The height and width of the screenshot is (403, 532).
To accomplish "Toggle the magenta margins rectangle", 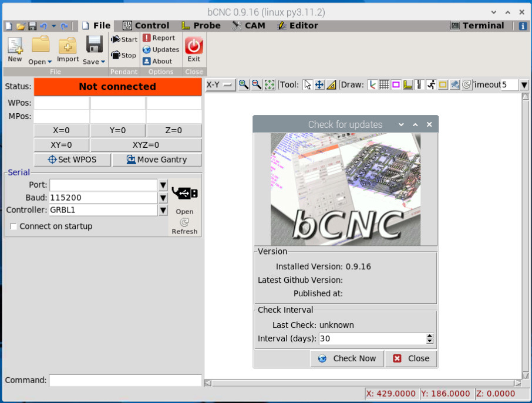I will 396,84.
